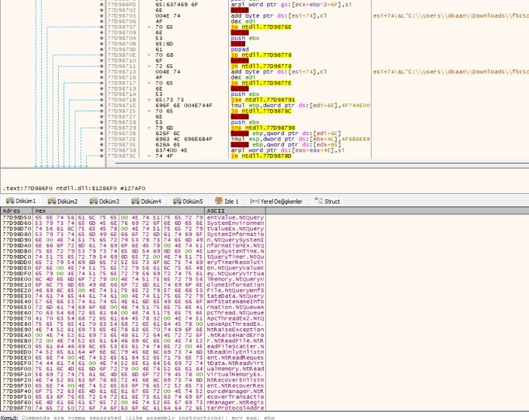Screen dimensions: 529x420
Task: Open the Struct tab
Action: pyautogui.click(x=328, y=201)
